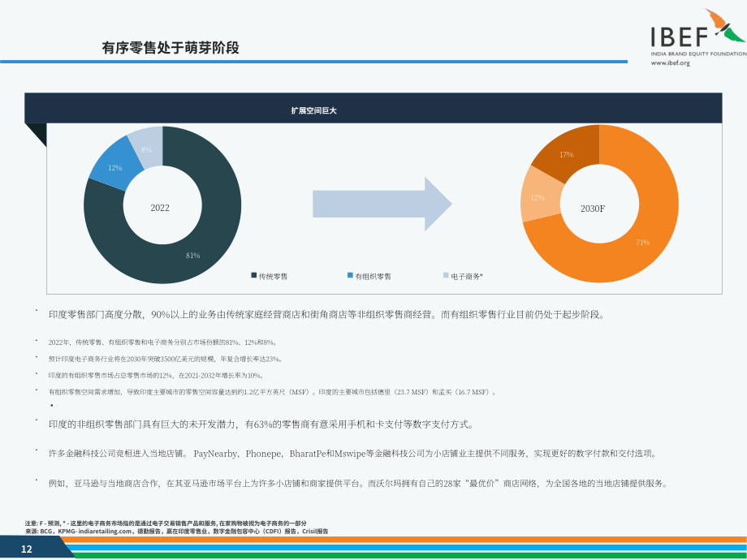
Task: Click the 8% segment of 2022 chart
Action: tap(146, 149)
